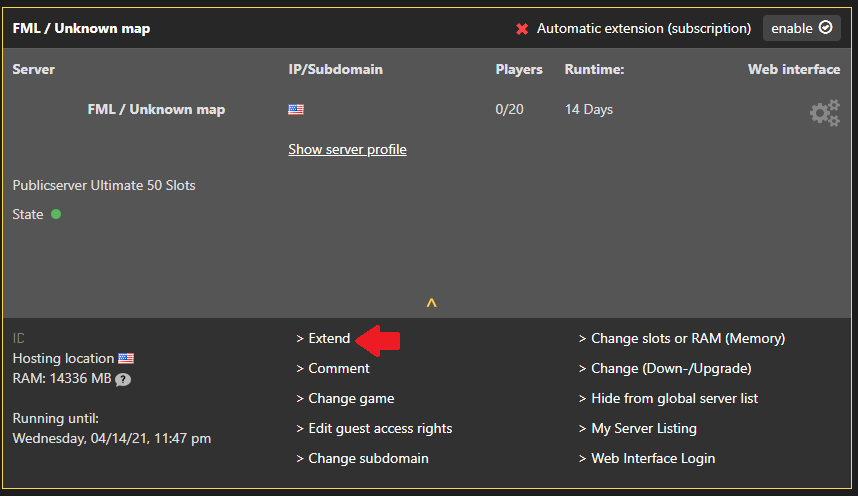Open My Server Listing
The height and width of the screenshot is (497, 858).
(x=643, y=428)
